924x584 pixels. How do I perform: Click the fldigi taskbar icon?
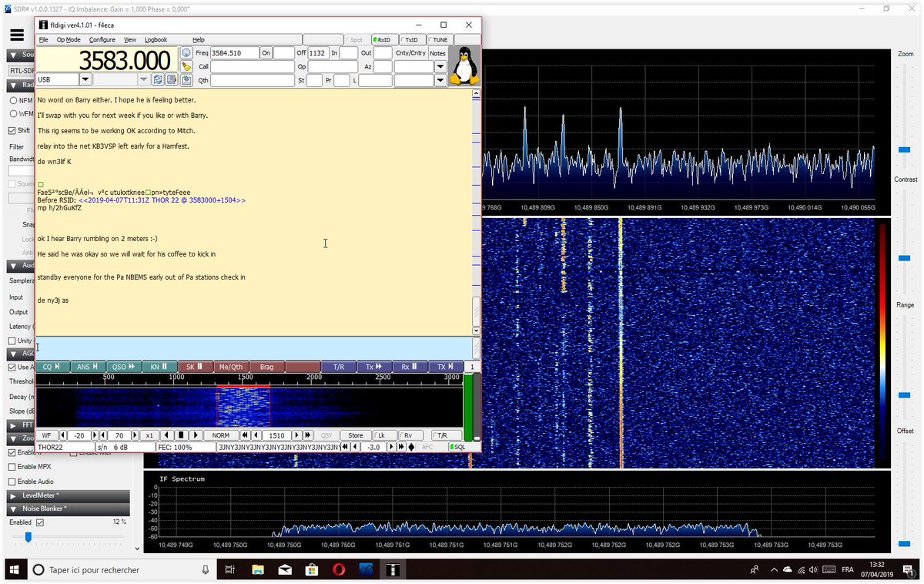393,569
